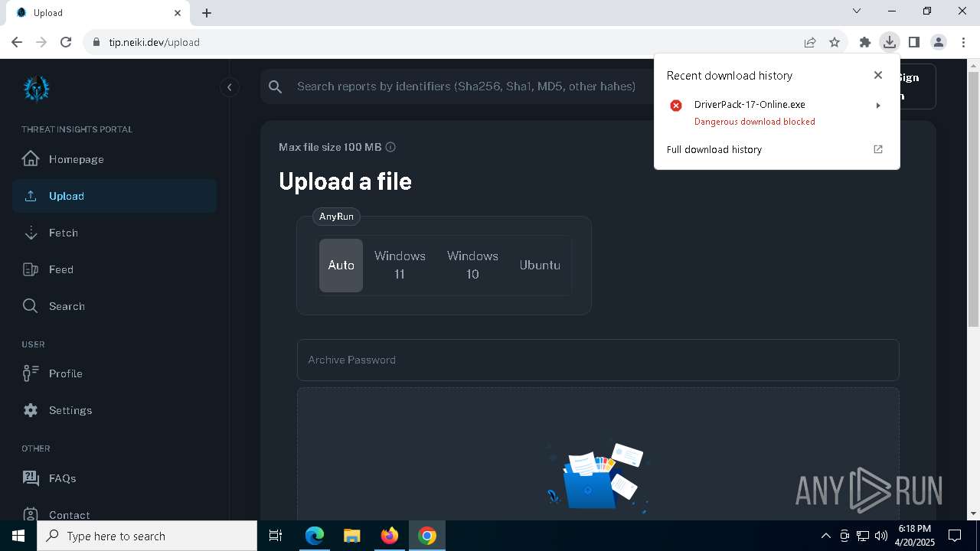The image size is (980, 551).
Task: Select the Upload browser tab
Action: point(98,13)
